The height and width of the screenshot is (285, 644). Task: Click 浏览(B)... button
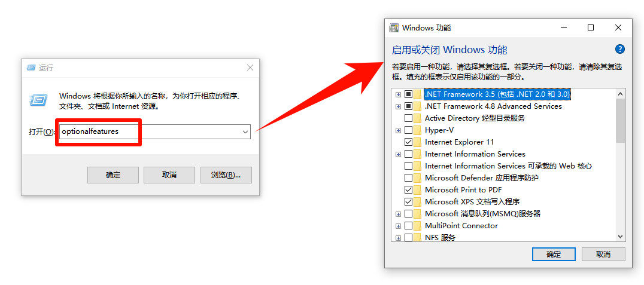pyautogui.click(x=226, y=175)
